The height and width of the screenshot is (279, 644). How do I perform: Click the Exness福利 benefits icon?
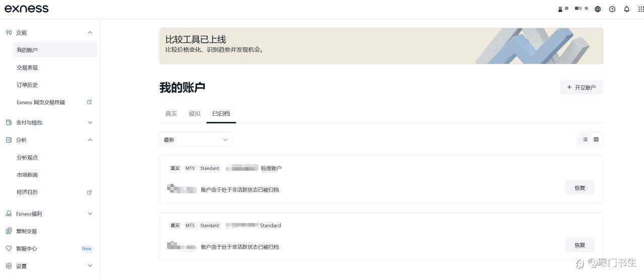click(x=9, y=214)
